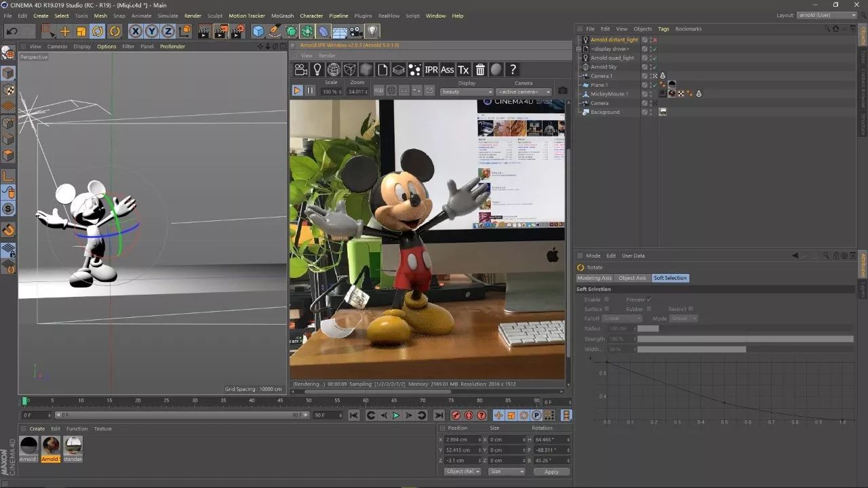The width and height of the screenshot is (868, 488).
Task: Add a Cube primitive object
Action: coord(258,31)
